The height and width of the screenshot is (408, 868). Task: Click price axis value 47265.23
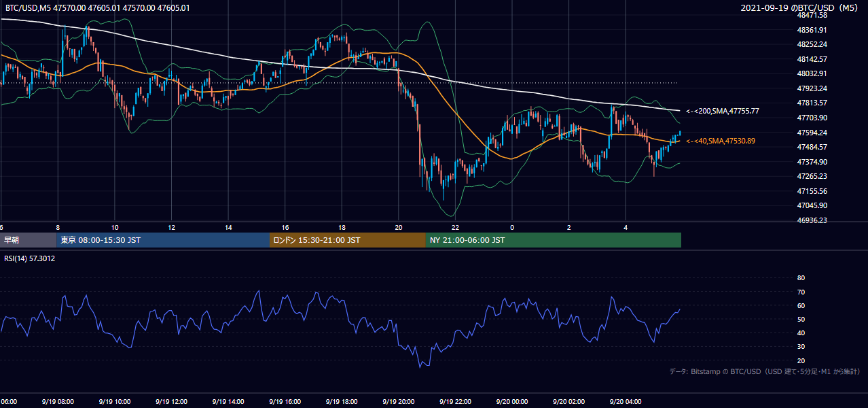[812, 176]
